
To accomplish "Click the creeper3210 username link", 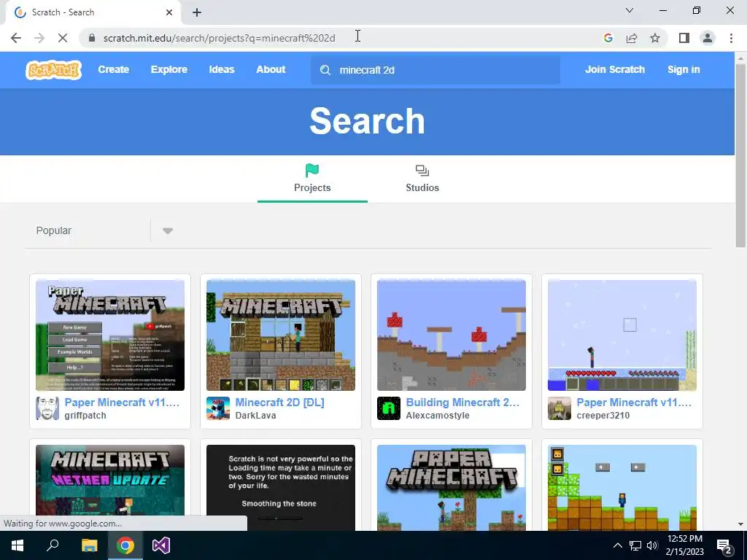I will (603, 415).
